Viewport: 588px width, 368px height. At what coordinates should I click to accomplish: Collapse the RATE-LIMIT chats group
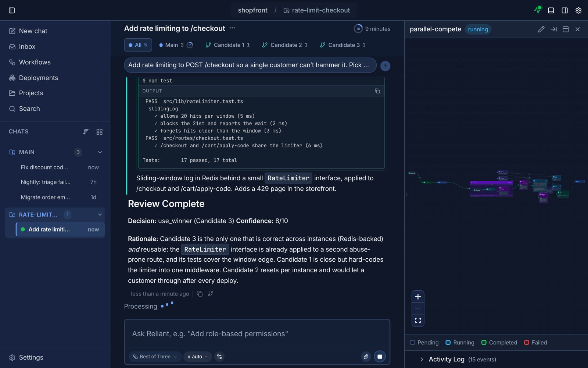point(100,215)
